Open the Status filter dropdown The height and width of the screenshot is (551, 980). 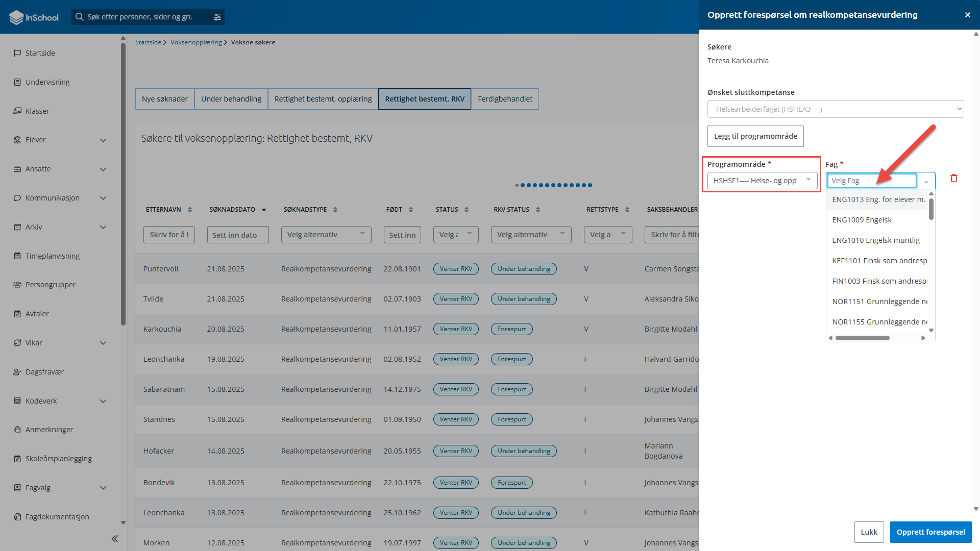(456, 235)
